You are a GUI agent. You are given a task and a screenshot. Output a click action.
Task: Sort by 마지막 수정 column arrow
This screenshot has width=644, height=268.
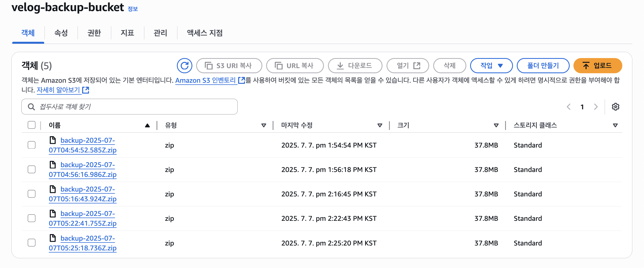(x=380, y=125)
